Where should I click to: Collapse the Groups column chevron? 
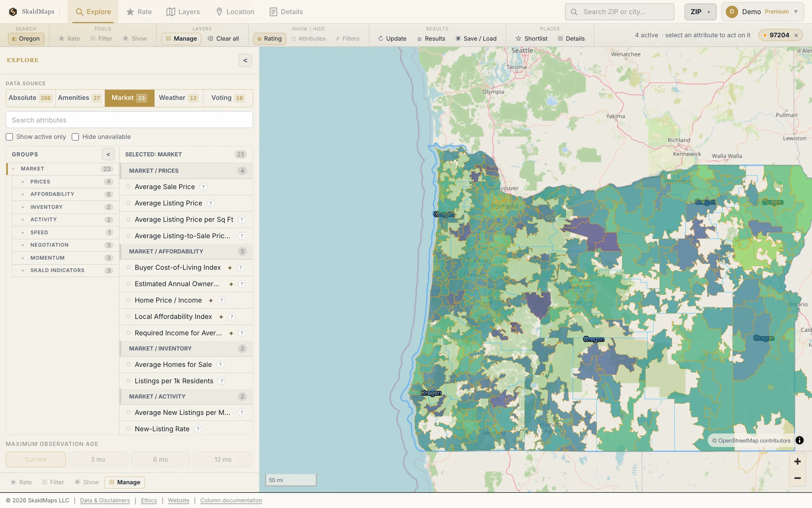point(108,154)
